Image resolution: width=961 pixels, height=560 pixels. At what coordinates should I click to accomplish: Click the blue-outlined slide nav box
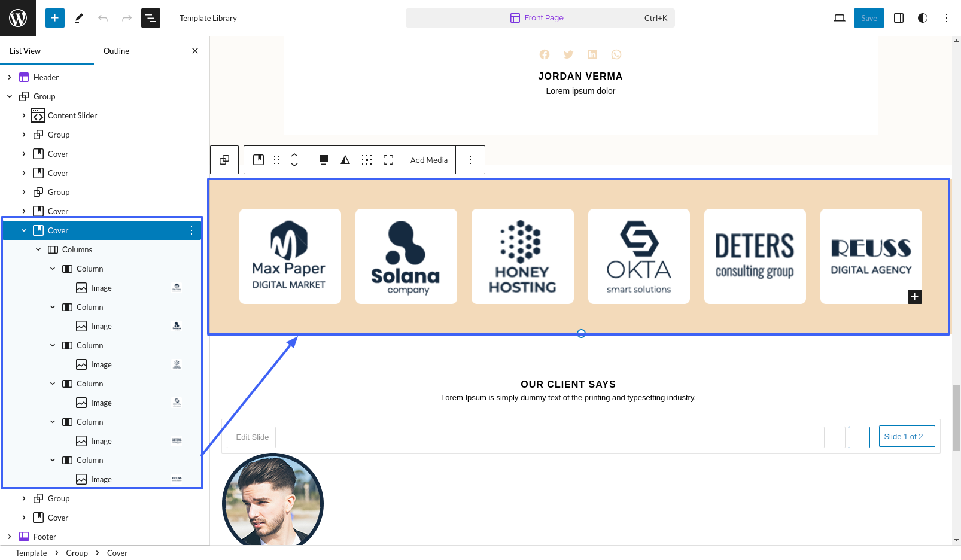pyautogui.click(x=859, y=437)
